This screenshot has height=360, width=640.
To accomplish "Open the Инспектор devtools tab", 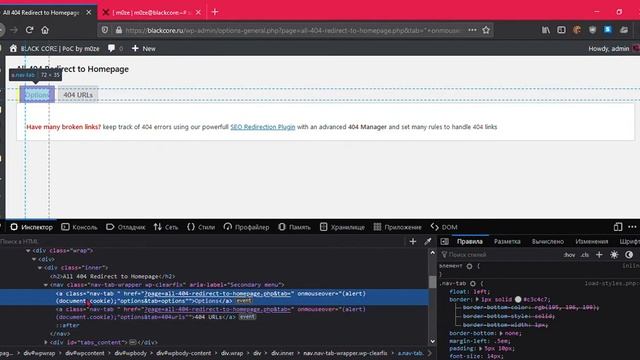I will (x=31, y=227).
